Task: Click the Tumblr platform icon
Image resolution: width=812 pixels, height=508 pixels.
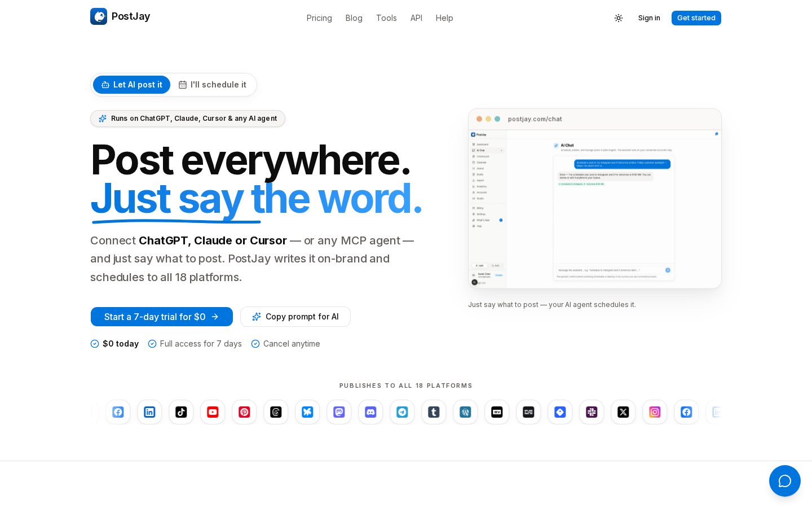Action: [x=434, y=412]
